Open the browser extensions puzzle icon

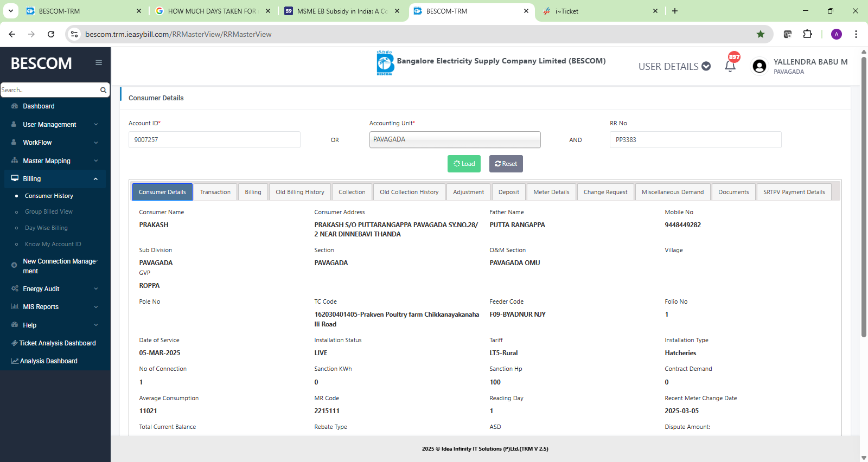[807, 34]
